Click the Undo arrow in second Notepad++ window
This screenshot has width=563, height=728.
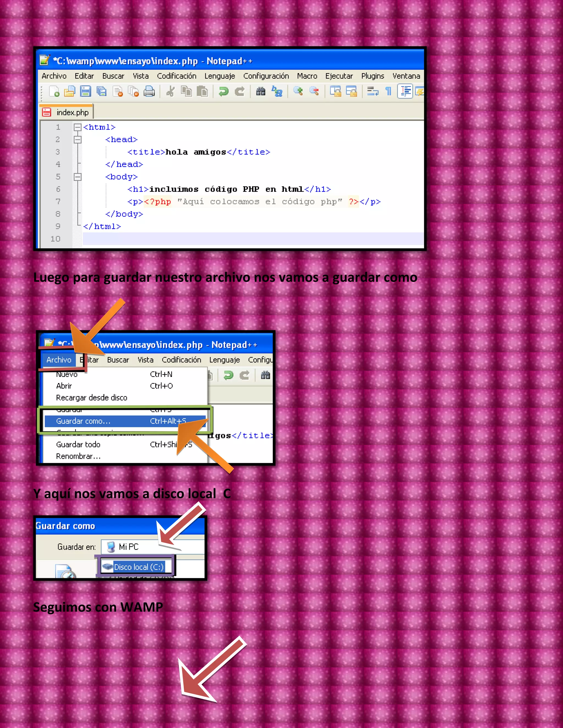click(x=228, y=375)
